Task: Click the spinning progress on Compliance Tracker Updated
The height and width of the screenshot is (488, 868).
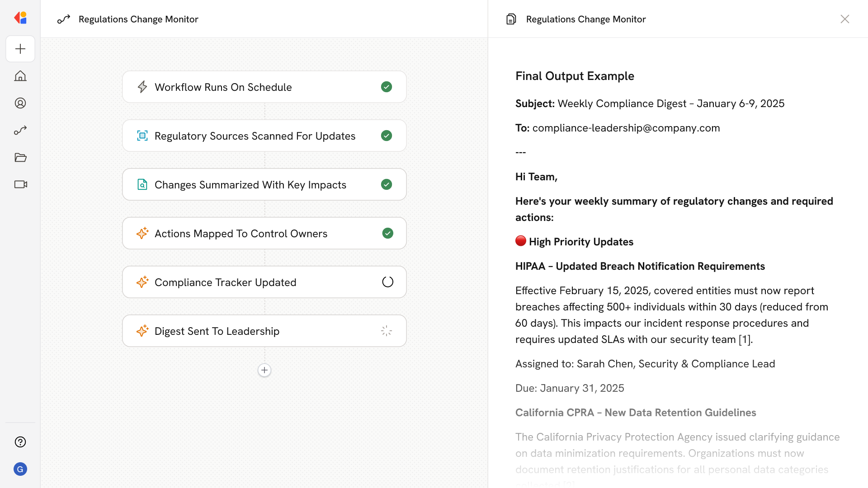Action: click(x=387, y=282)
